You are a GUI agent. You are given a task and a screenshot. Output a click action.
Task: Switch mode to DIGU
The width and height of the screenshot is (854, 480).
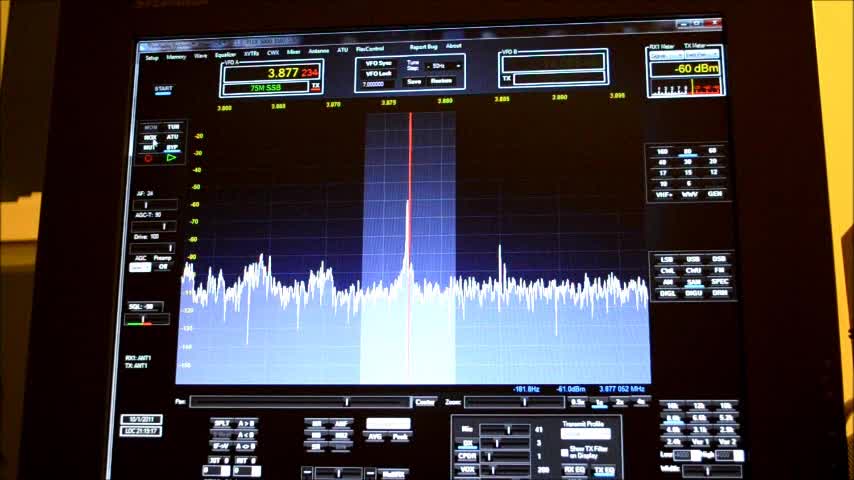693,293
